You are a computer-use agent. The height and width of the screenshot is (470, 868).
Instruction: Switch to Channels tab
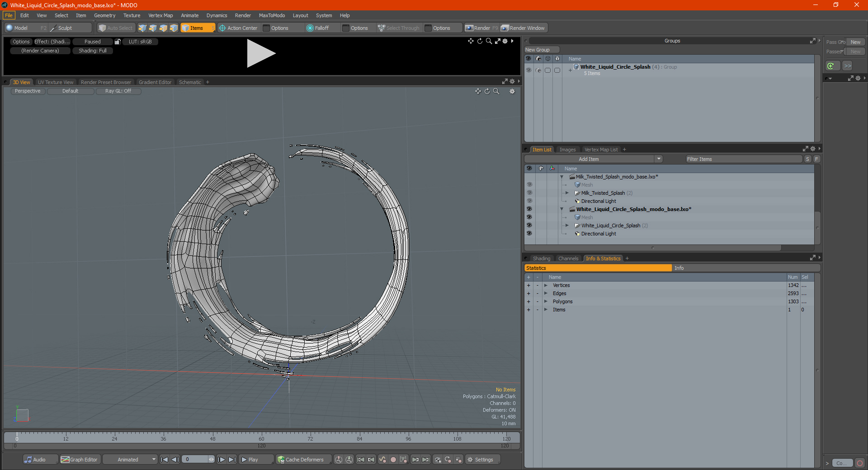tap(568, 258)
